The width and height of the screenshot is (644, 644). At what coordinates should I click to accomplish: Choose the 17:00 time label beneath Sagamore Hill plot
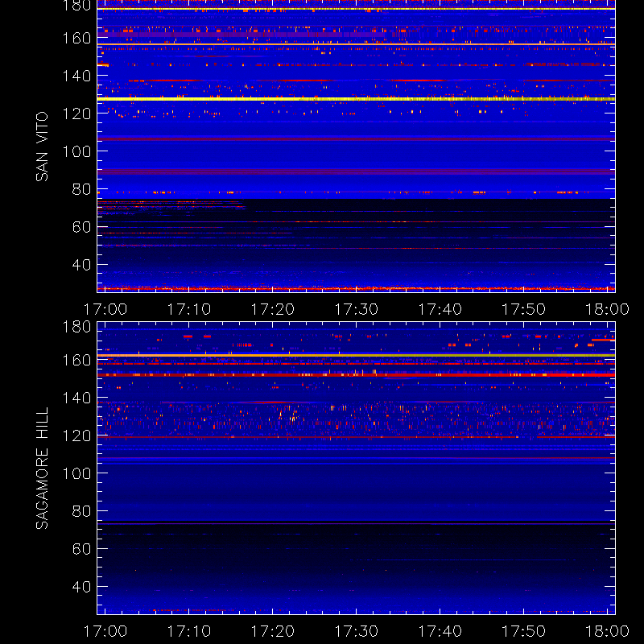click(105, 631)
